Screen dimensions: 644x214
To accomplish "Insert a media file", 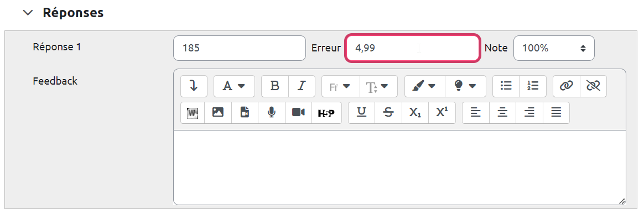I will pos(245,113).
